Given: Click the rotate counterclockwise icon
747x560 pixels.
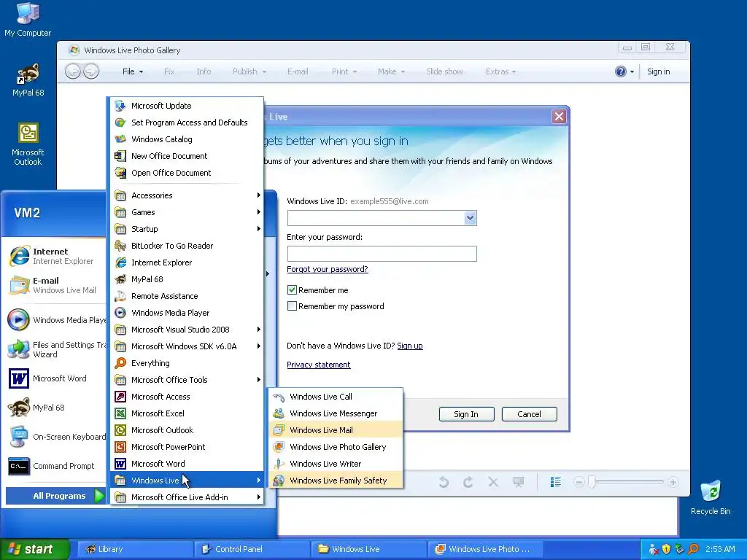Looking at the screenshot, I should (x=444, y=482).
